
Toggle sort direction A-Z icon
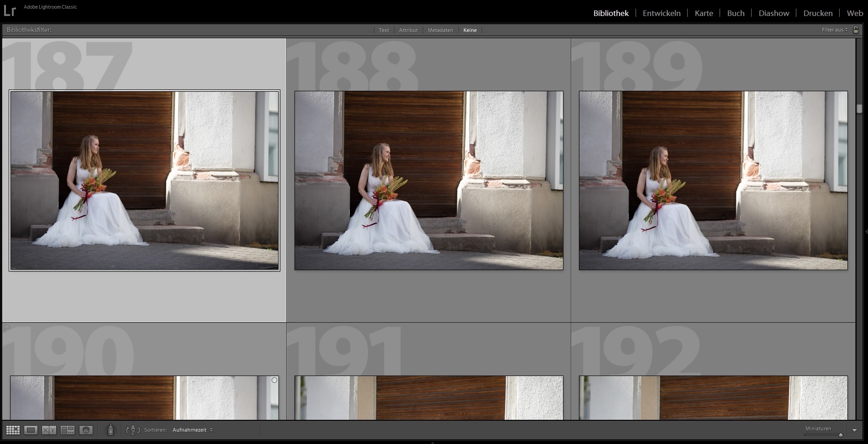click(133, 430)
